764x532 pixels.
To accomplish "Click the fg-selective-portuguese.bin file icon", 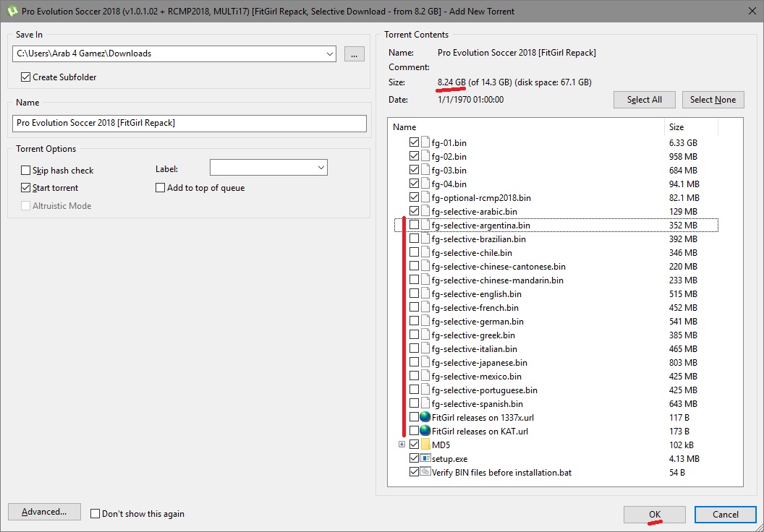I will [x=425, y=390].
